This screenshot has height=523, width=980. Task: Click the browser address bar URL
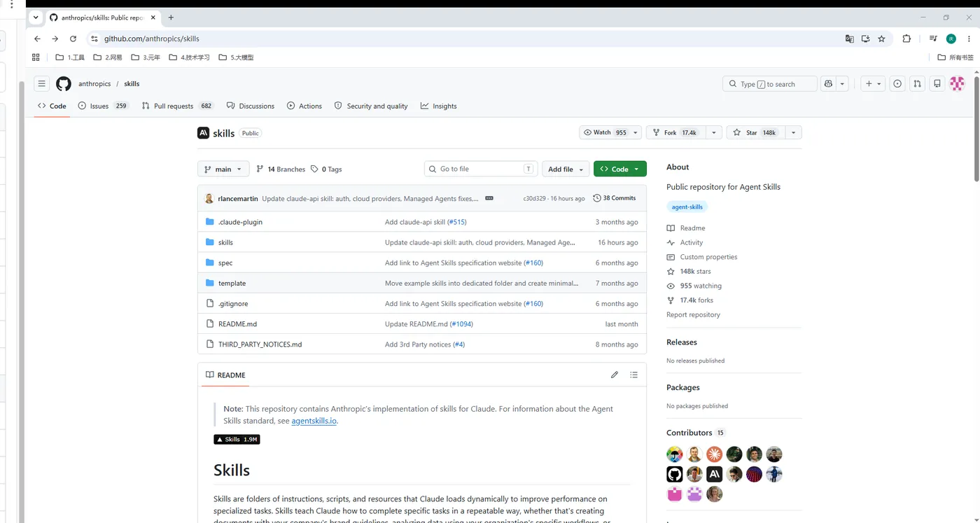(x=152, y=39)
